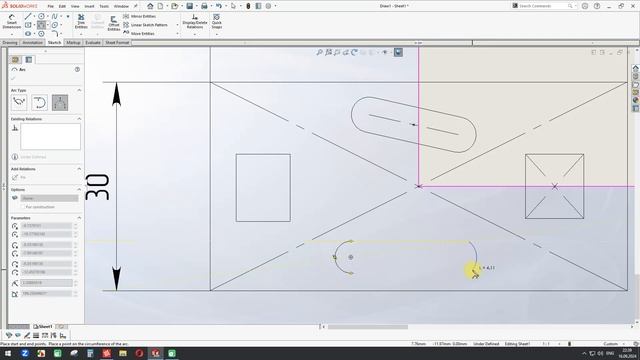Click the Open file icon
The image size is (640, 360).
pos(175,6)
